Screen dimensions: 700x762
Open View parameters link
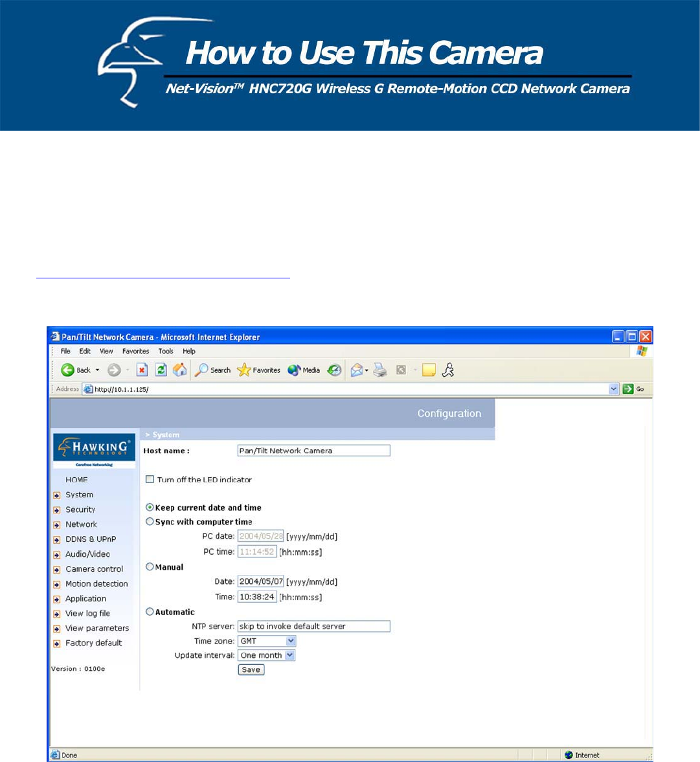coord(97,629)
